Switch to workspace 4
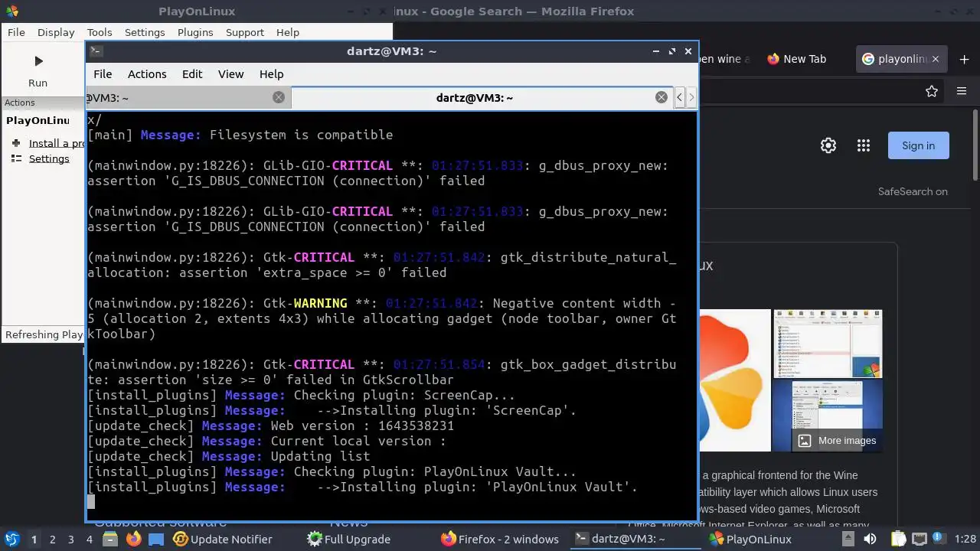 90,539
